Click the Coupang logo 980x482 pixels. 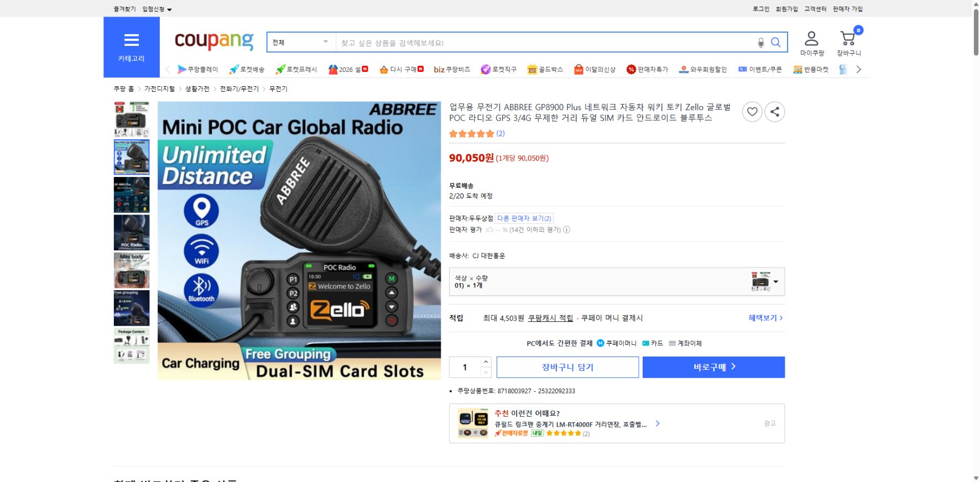click(214, 40)
